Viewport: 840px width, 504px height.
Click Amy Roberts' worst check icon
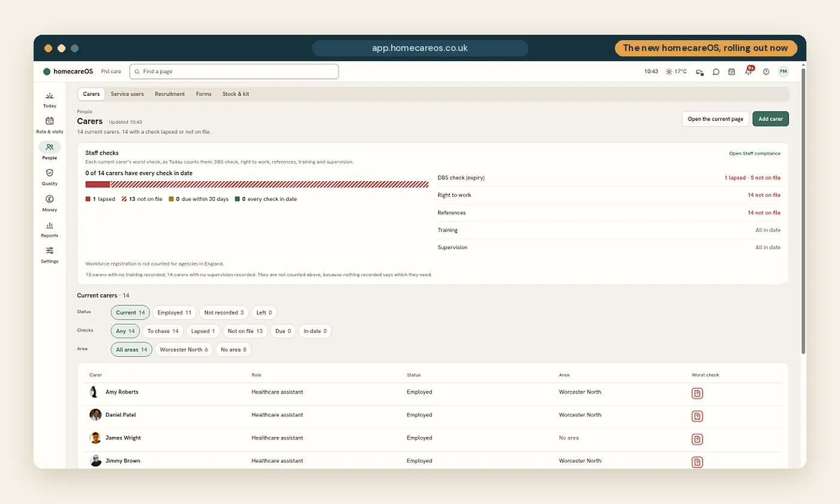[x=697, y=393]
